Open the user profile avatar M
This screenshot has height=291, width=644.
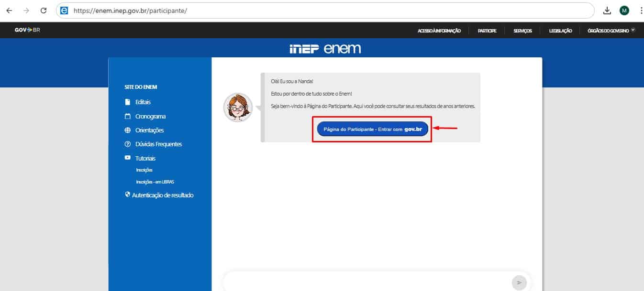pos(624,11)
